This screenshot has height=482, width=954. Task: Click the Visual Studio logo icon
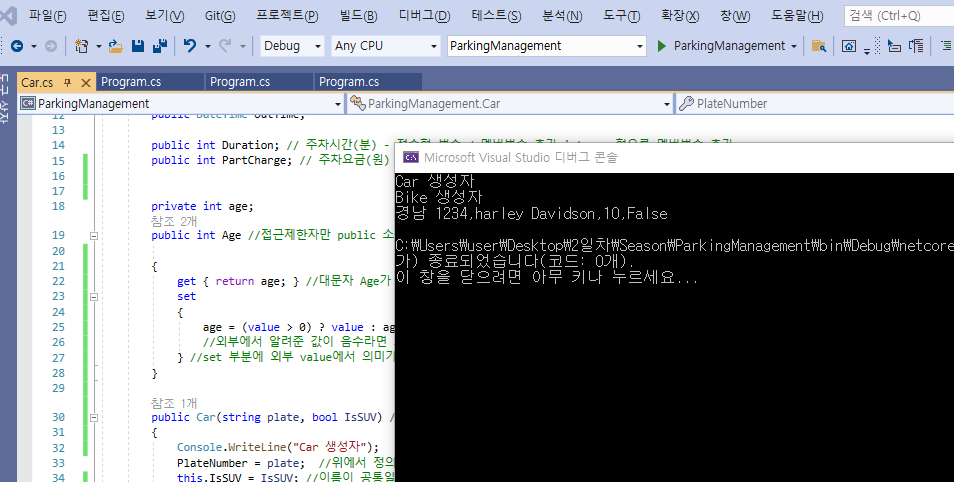coord(9,15)
